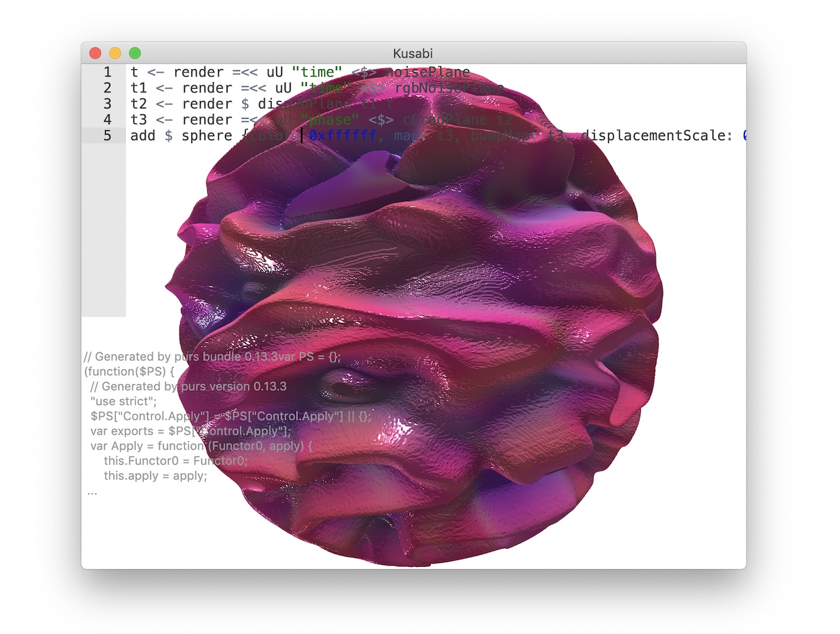Click the 0xffffff hex color value
Image resolution: width=840 pixels, height=634 pixels.
point(343,135)
